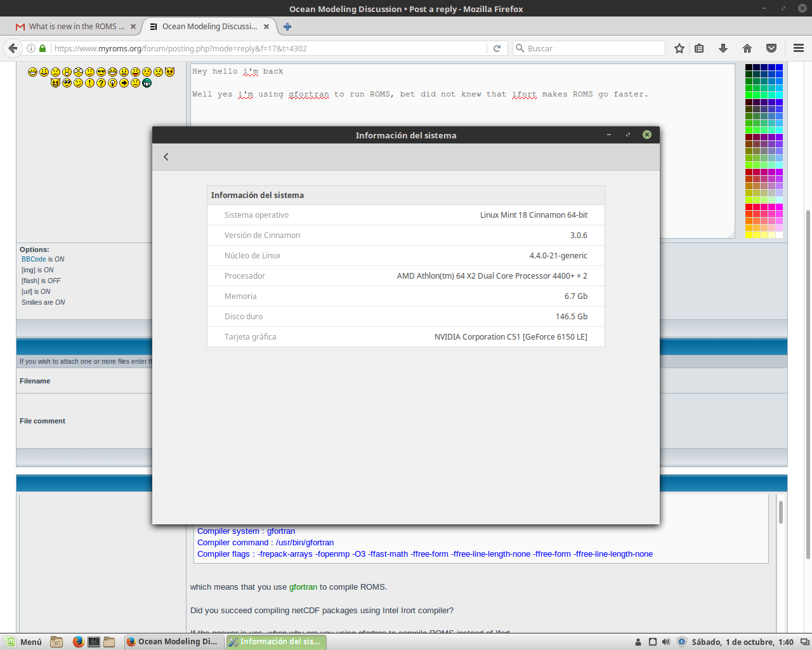This screenshot has width=812, height=650.
Task: Reload the page with the refresh icon
Action: [497, 48]
